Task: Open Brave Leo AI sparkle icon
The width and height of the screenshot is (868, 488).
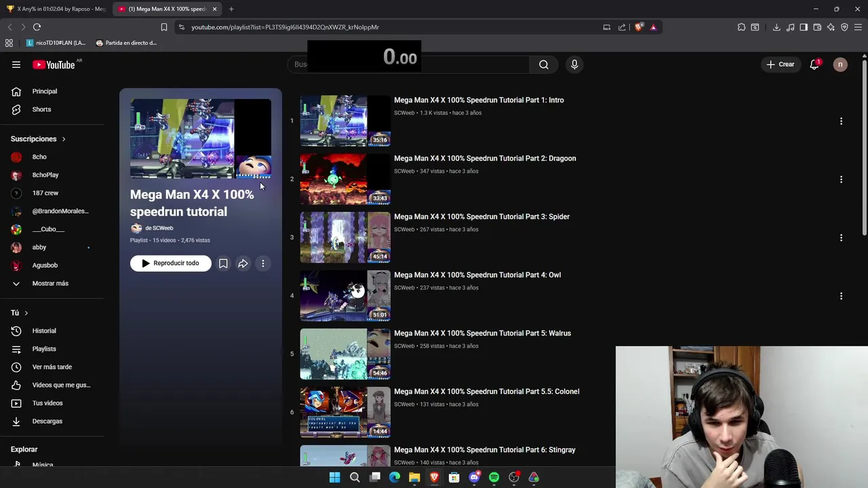Action: 831,27
